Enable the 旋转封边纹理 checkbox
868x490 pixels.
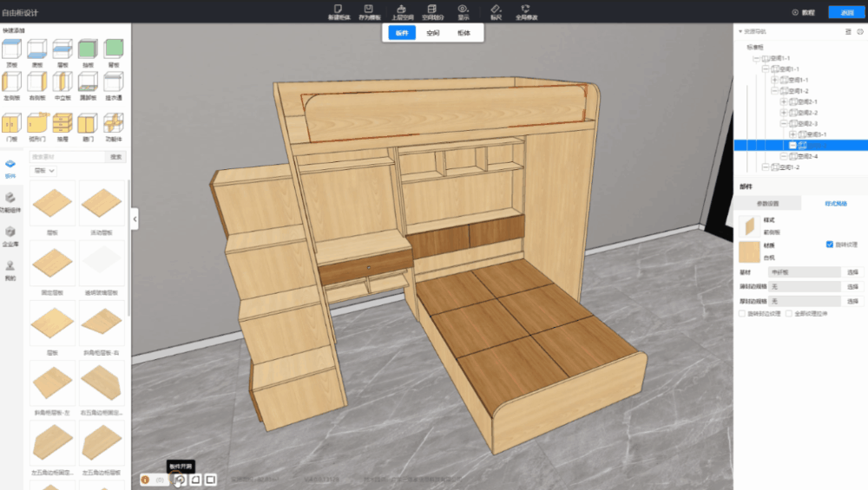[740, 314]
